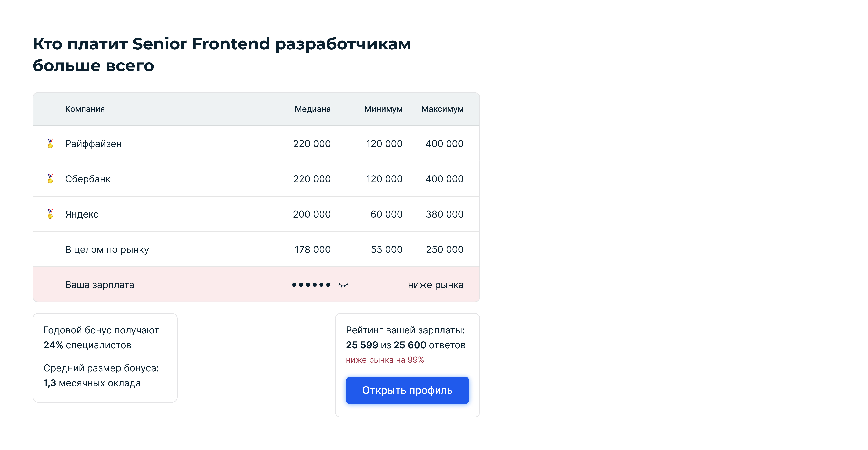Image resolution: width=868 pixels, height=450 pixels.
Task: Select the Райффайзен company row name
Action: tap(93, 144)
